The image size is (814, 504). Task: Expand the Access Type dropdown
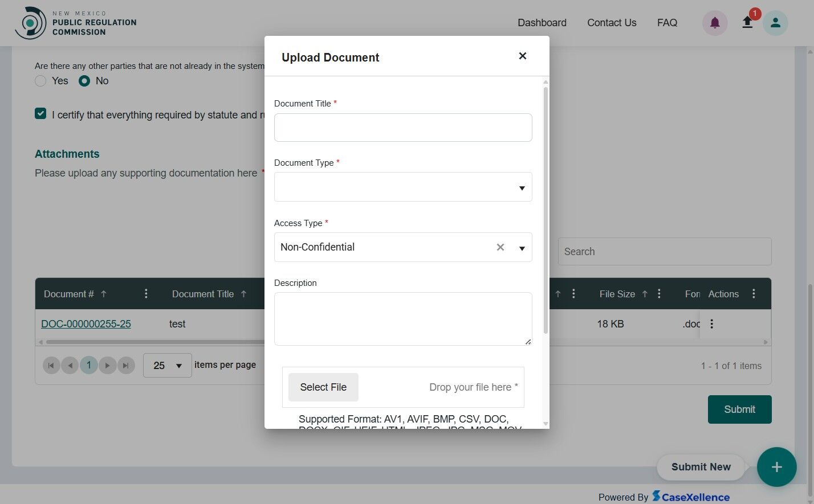click(521, 247)
